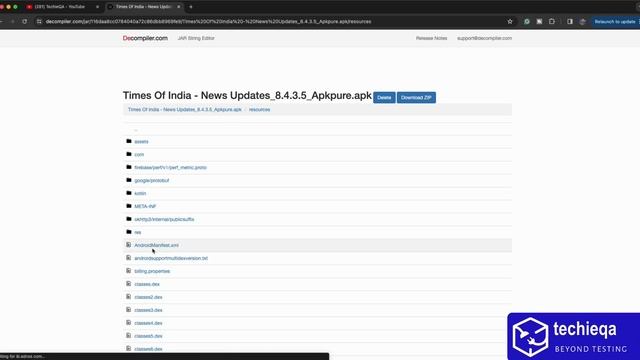
Task: Open the assets folder link
Action: 141,142
